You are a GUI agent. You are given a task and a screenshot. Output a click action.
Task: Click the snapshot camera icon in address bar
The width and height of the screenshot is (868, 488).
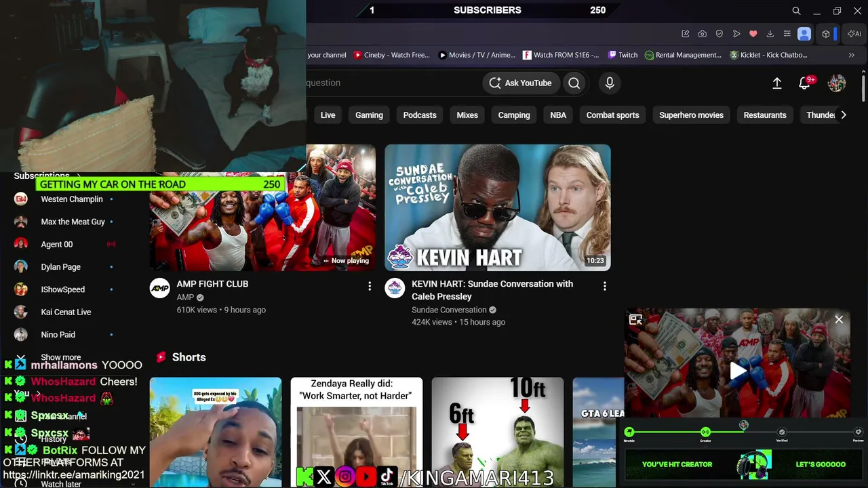pyautogui.click(x=702, y=34)
